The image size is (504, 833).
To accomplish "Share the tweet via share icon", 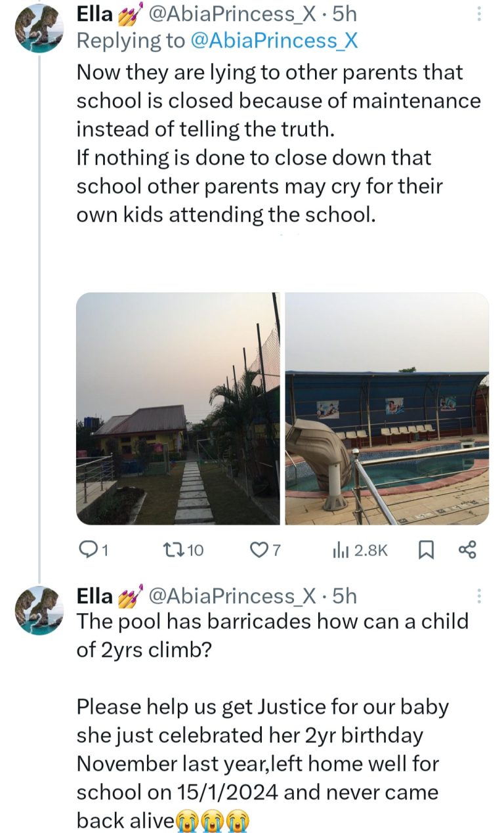I will tap(467, 551).
